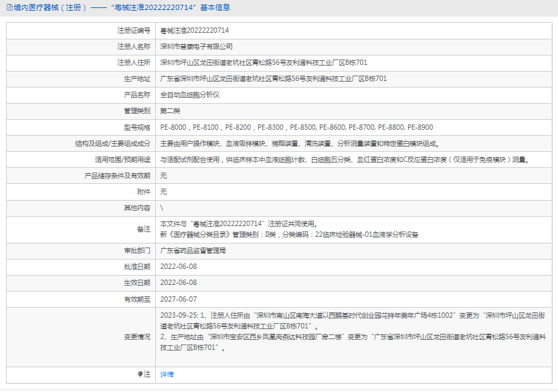This screenshot has width=558, height=392.
Task: Click the 产品储存条件及有效期 label
Action: 118,176
